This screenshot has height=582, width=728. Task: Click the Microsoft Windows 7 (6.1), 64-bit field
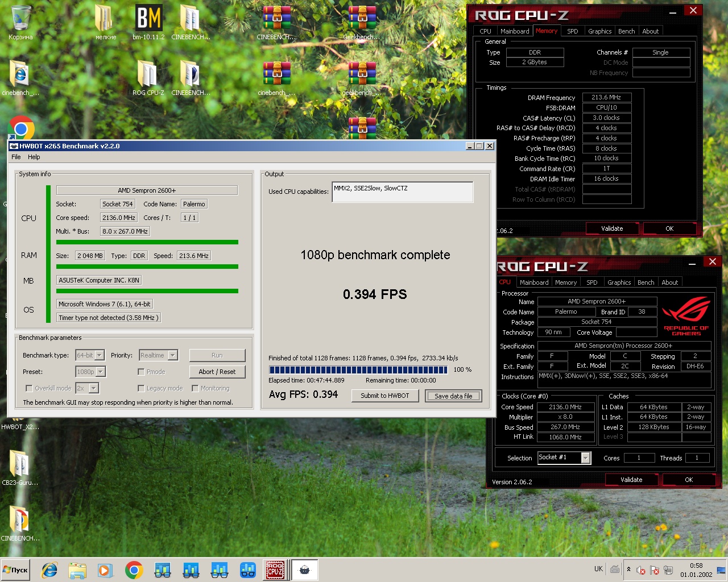pos(105,304)
